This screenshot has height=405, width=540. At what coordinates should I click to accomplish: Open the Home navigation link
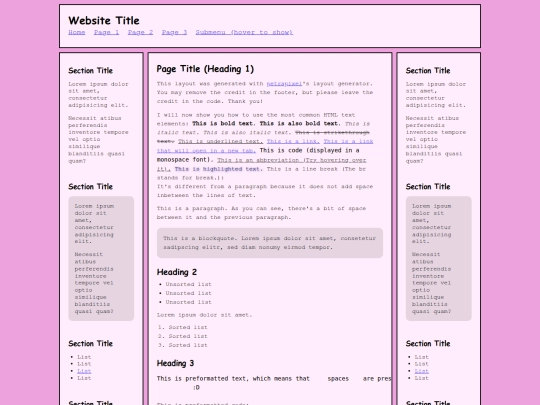point(76,32)
